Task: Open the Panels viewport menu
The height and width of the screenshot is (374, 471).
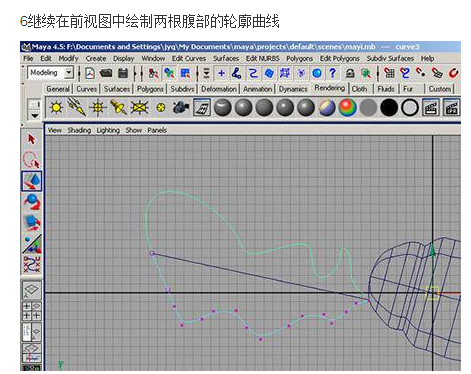Action: point(157,130)
